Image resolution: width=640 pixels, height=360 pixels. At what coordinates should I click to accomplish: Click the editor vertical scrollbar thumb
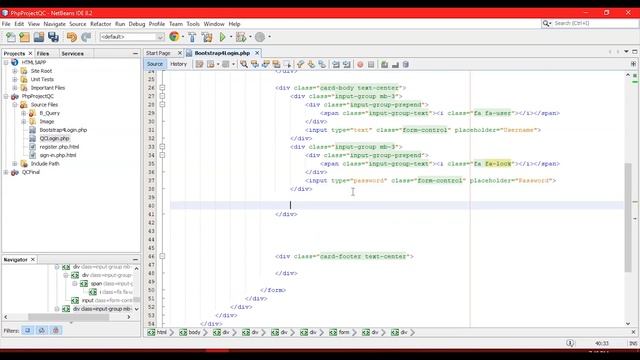coord(628,218)
